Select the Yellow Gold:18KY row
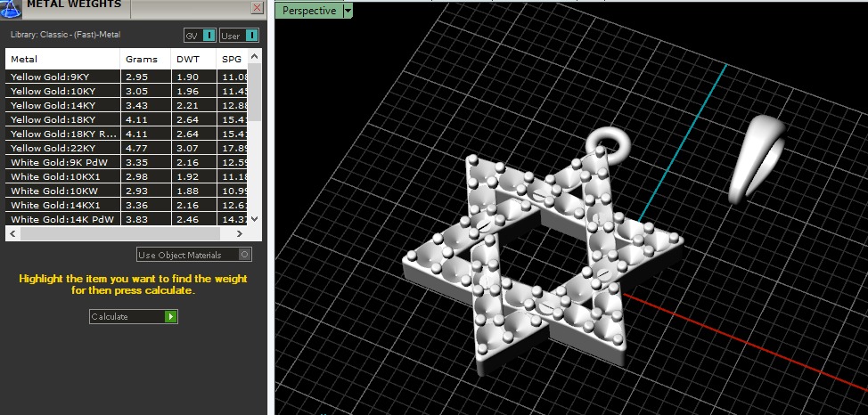 [x=127, y=119]
